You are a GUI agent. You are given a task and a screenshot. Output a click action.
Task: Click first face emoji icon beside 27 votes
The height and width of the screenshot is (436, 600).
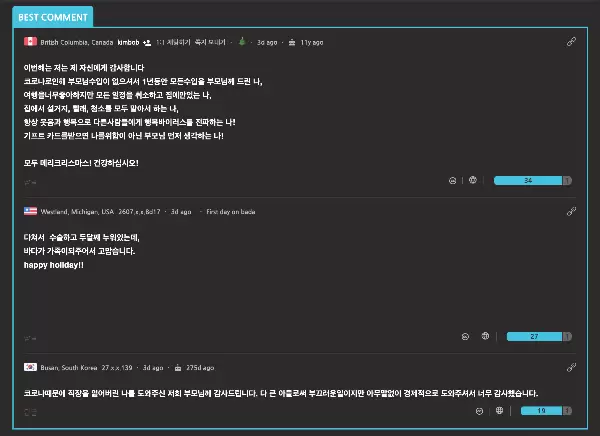465,336
